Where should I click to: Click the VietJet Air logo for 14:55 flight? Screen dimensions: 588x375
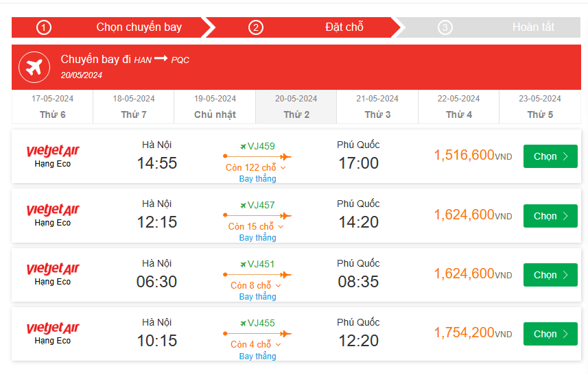pyautogui.click(x=53, y=151)
